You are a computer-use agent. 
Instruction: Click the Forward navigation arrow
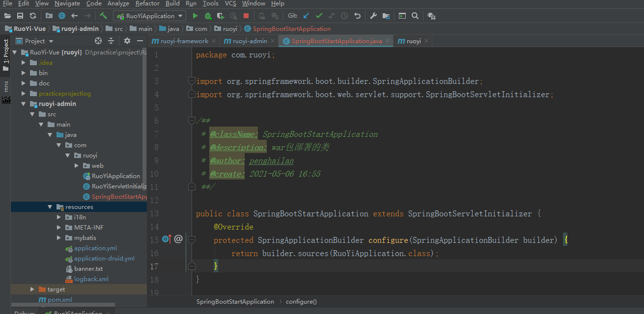[87, 16]
